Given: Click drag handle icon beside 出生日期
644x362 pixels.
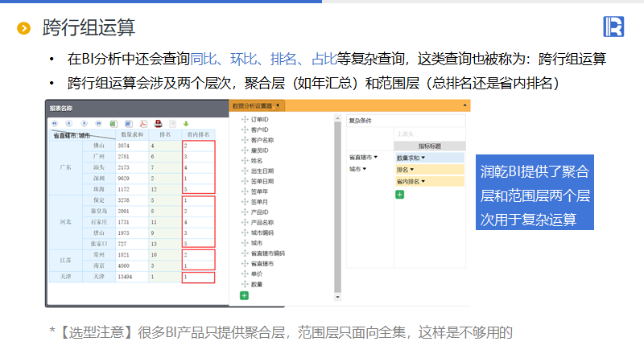Looking at the screenshot, I should click(x=245, y=171).
